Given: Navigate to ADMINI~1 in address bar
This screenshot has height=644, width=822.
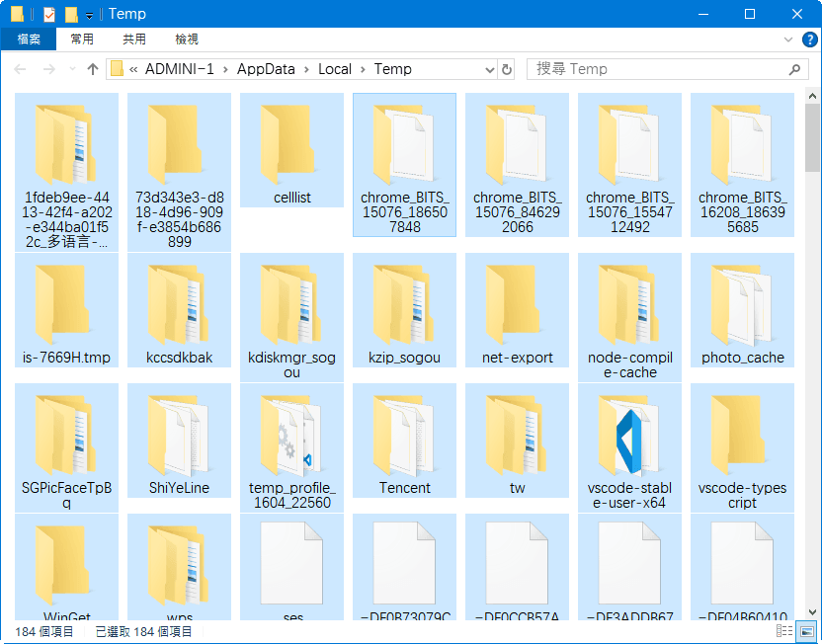Looking at the screenshot, I should pos(179,69).
